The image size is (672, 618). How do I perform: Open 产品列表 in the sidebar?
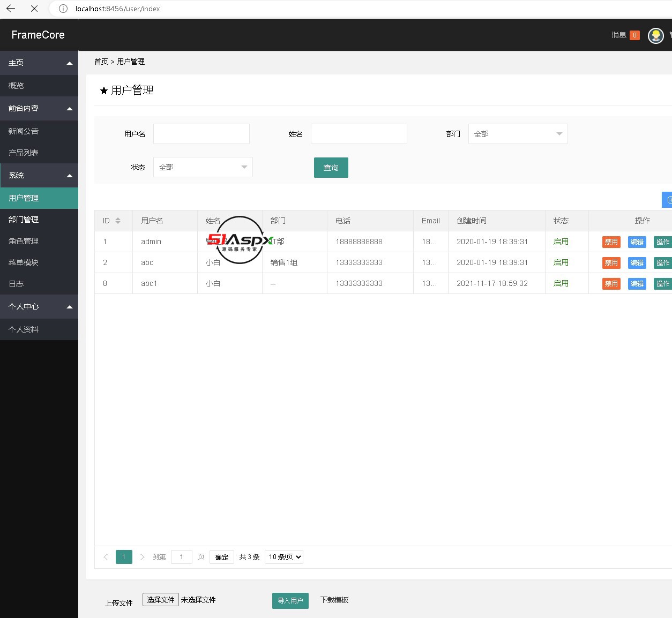pyautogui.click(x=39, y=153)
